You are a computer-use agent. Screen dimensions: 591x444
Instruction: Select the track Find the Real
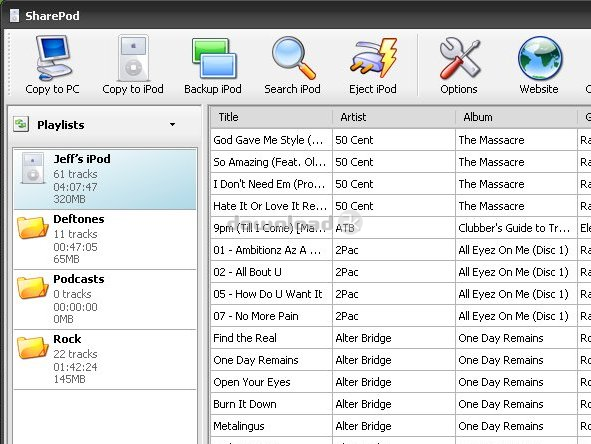401,338
